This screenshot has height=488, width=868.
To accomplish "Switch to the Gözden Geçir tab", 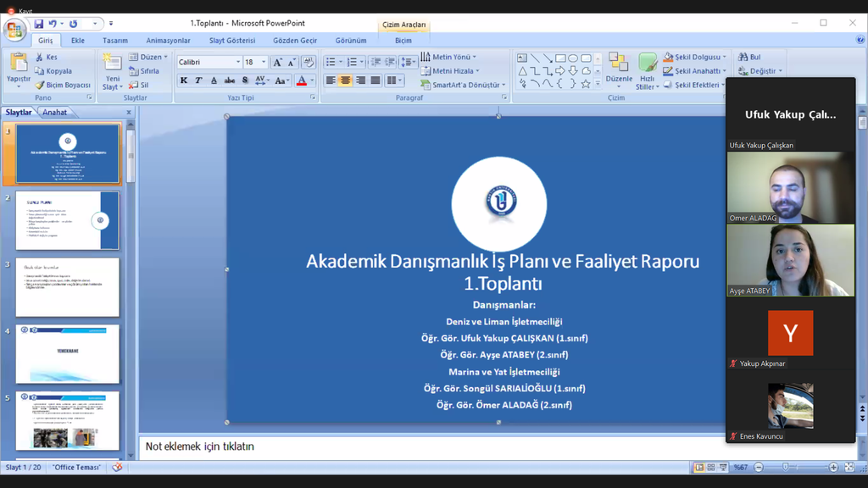I will coord(295,41).
